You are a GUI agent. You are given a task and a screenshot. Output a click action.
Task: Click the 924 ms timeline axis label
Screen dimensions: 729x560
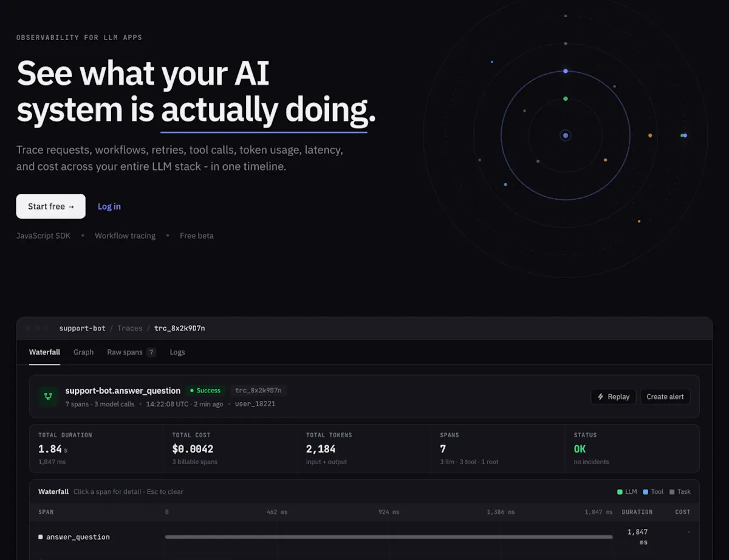pyautogui.click(x=389, y=512)
